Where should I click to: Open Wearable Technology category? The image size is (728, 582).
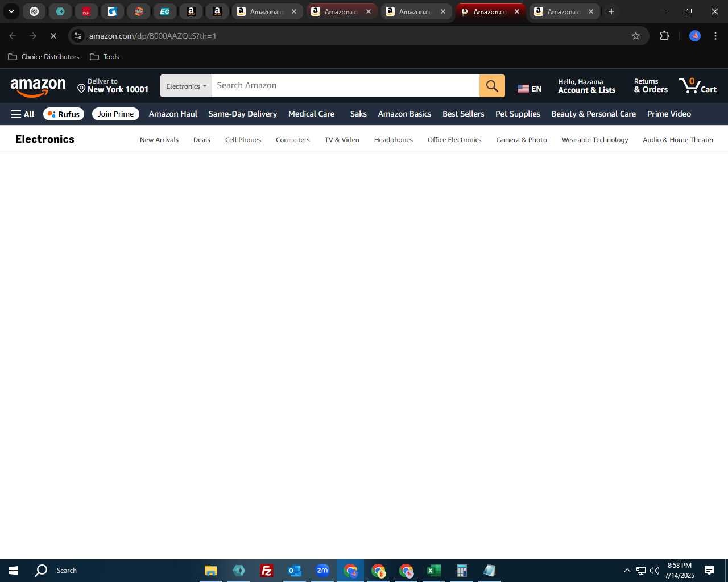pyautogui.click(x=595, y=140)
